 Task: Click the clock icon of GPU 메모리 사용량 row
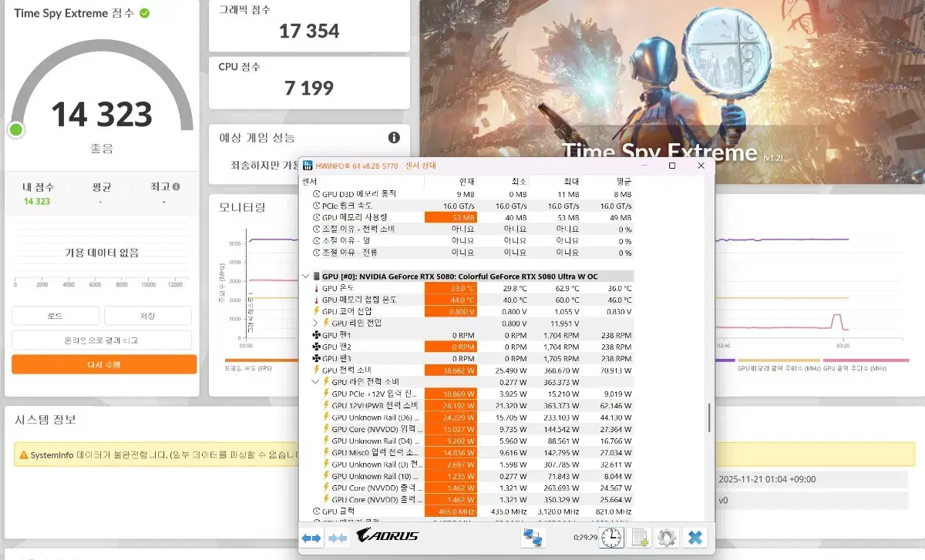[x=316, y=217]
